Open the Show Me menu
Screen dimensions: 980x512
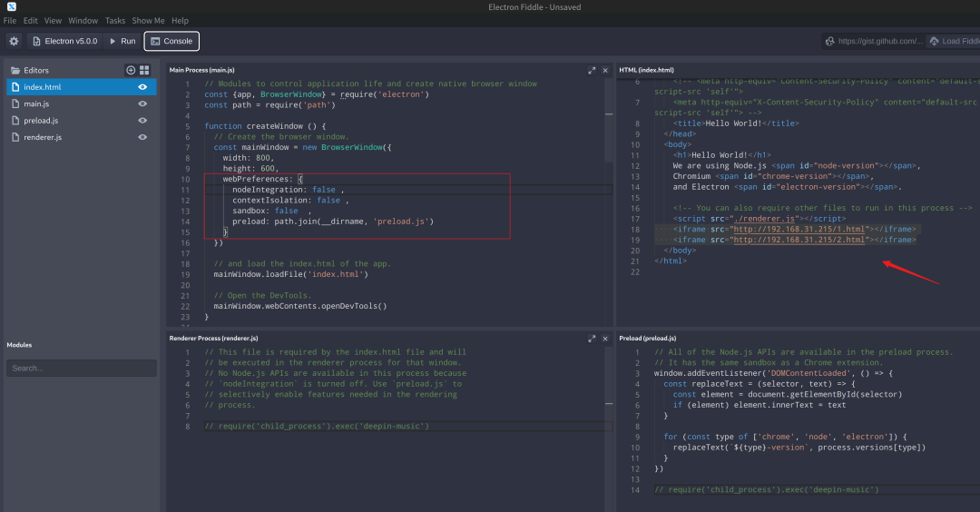click(148, 20)
